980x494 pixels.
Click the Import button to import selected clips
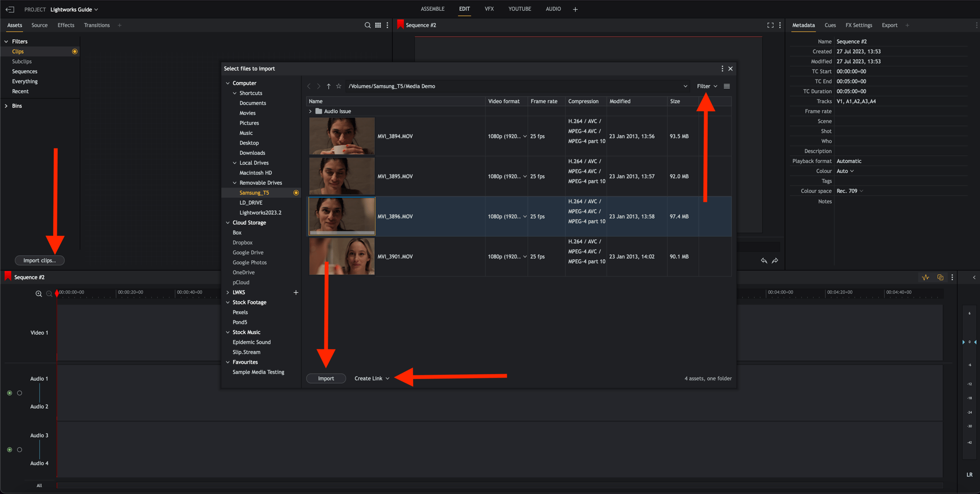pos(326,378)
